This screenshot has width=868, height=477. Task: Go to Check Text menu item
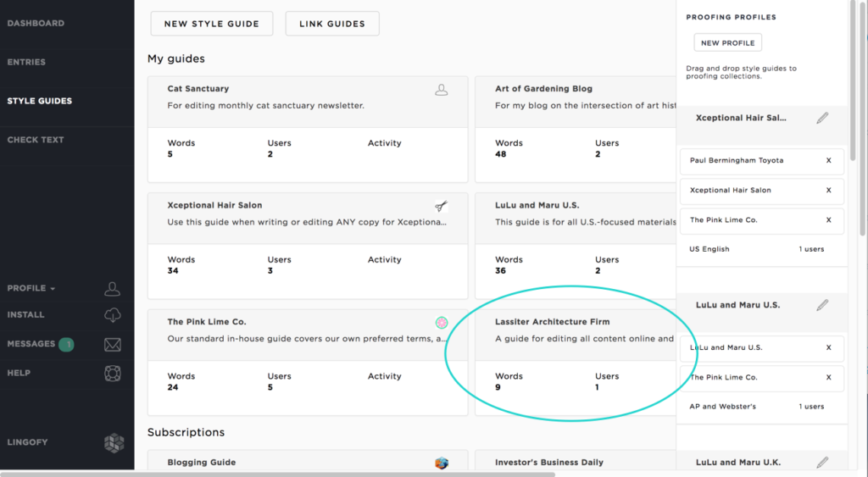pos(36,140)
